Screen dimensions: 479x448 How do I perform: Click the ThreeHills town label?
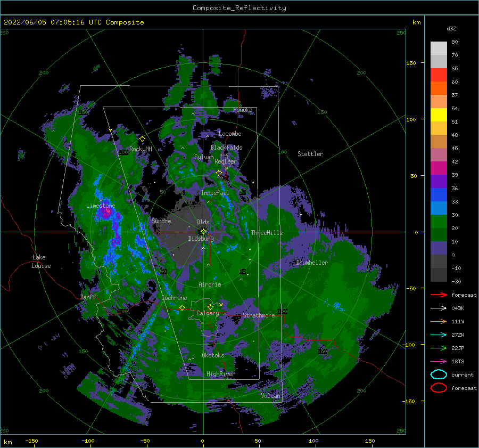pyautogui.click(x=267, y=233)
